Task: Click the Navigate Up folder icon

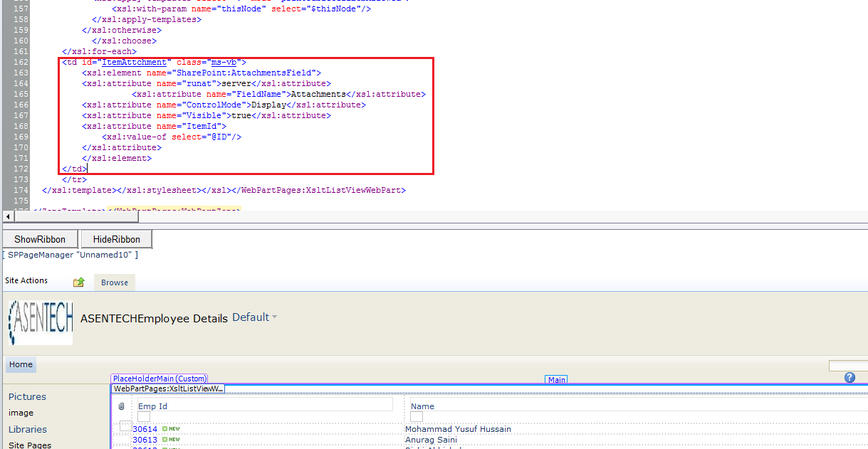Action: coord(78,282)
